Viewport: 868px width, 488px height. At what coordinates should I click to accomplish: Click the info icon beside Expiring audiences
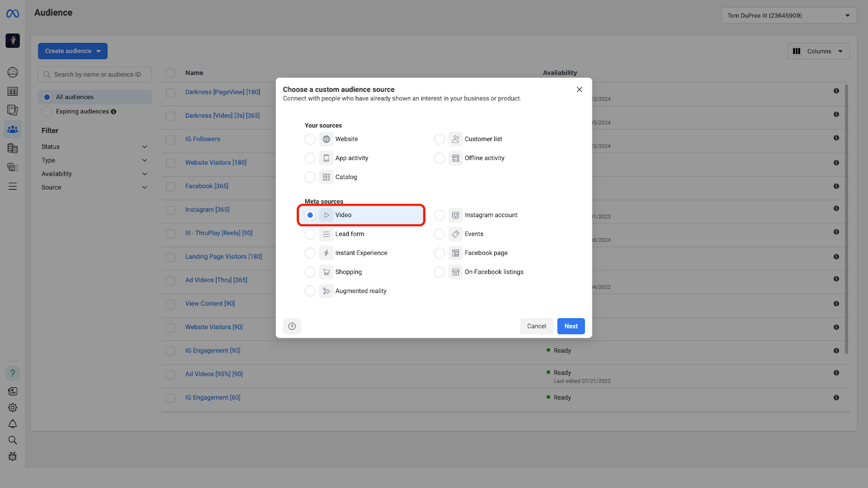[113, 112]
